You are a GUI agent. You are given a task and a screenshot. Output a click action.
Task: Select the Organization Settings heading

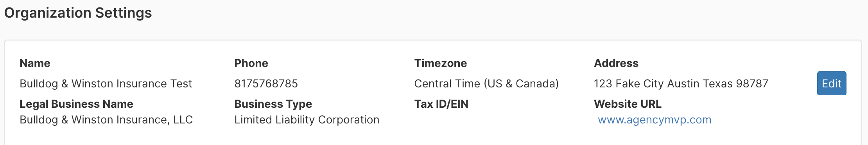pyautogui.click(x=78, y=13)
